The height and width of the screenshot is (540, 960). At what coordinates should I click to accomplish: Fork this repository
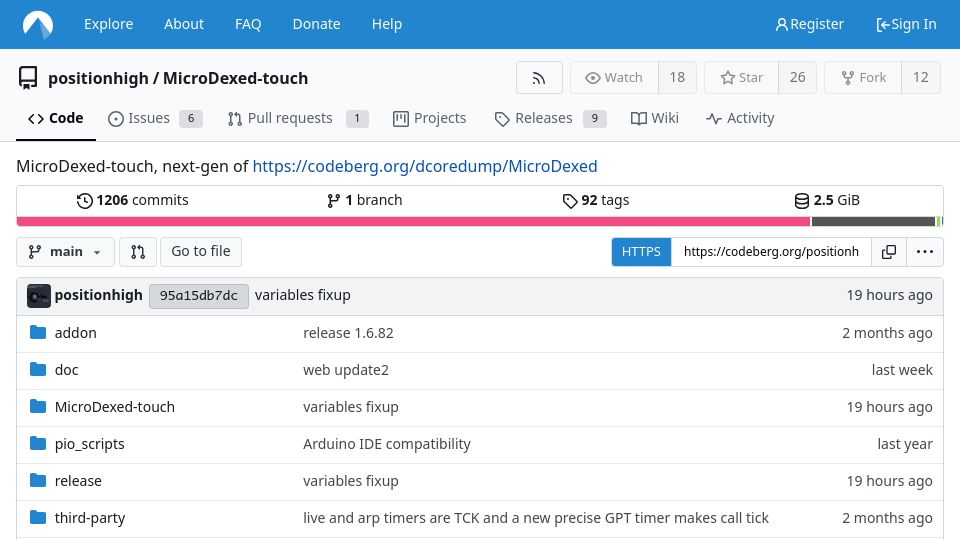[x=863, y=78]
